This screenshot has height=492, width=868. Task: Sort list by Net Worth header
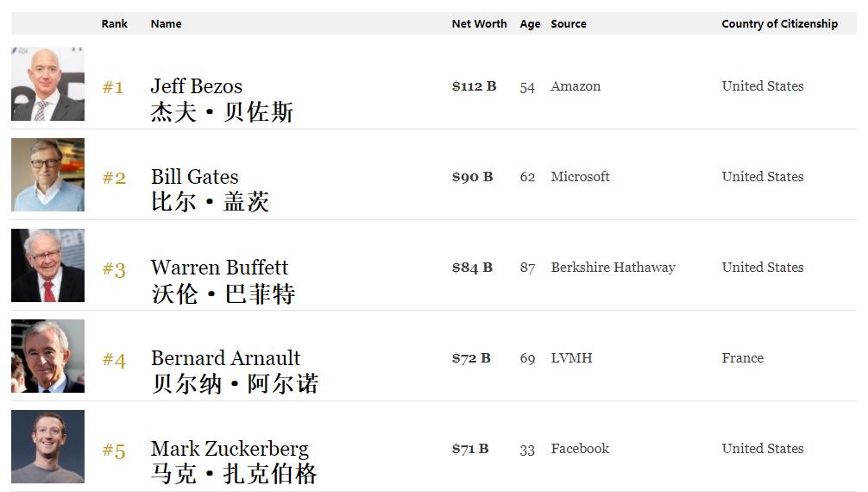(479, 24)
